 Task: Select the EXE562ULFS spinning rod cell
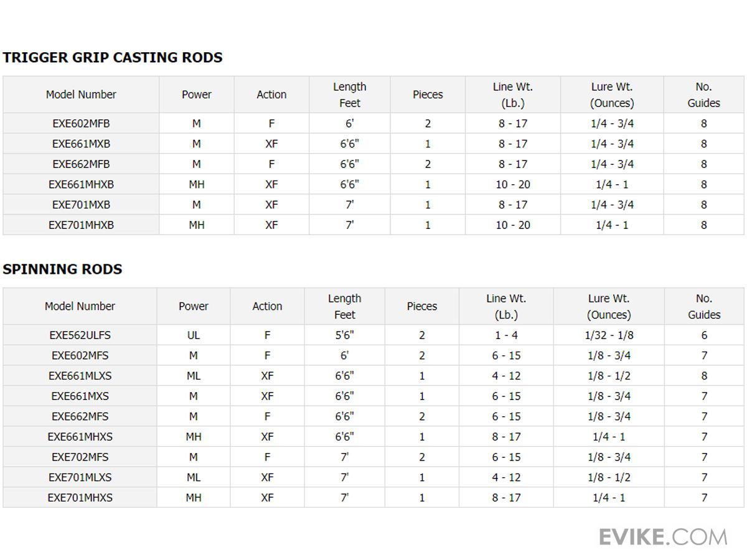click(80, 335)
